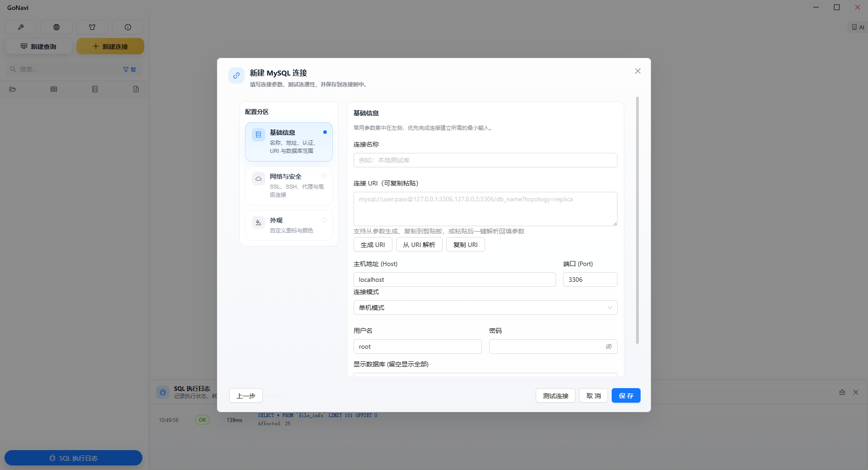This screenshot has height=470, width=868.
Task: Click the table grid icon in the sidebar toolbar
Action: pyautogui.click(x=54, y=89)
